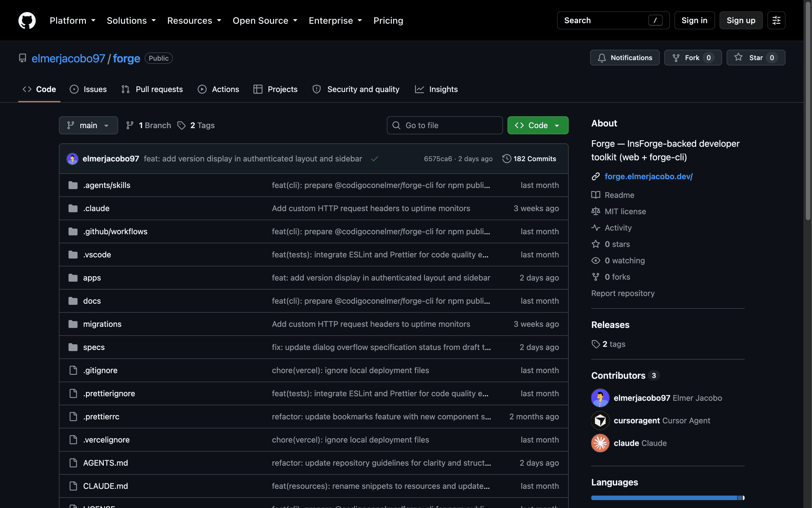Click the Readme book icon
Image resolution: width=812 pixels, height=508 pixels.
(595, 195)
